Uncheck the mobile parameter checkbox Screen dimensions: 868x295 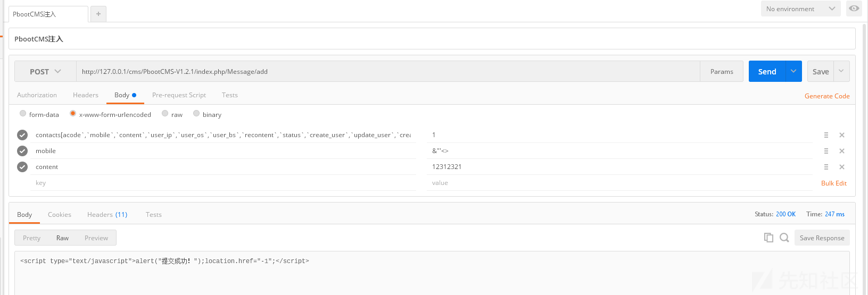[x=22, y=151]
